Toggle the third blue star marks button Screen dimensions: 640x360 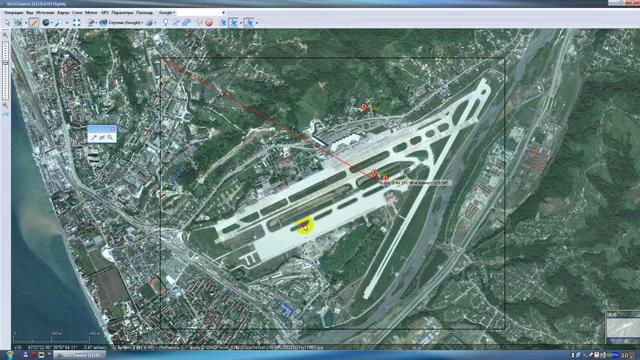[249, 23]
